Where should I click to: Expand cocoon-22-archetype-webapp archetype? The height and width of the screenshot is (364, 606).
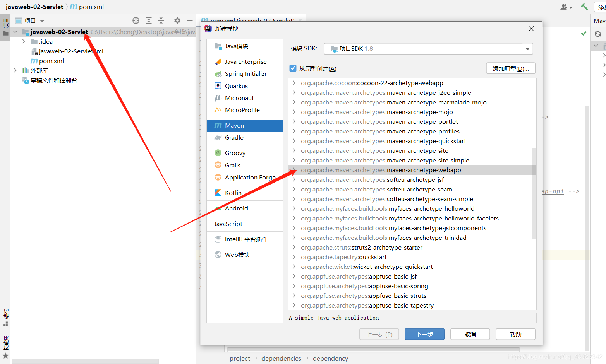[x=294, y=83]
